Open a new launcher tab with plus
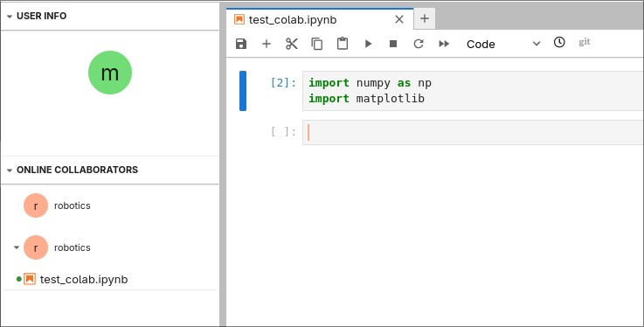This screenshot has height=327, width=644. click(425, 18)
